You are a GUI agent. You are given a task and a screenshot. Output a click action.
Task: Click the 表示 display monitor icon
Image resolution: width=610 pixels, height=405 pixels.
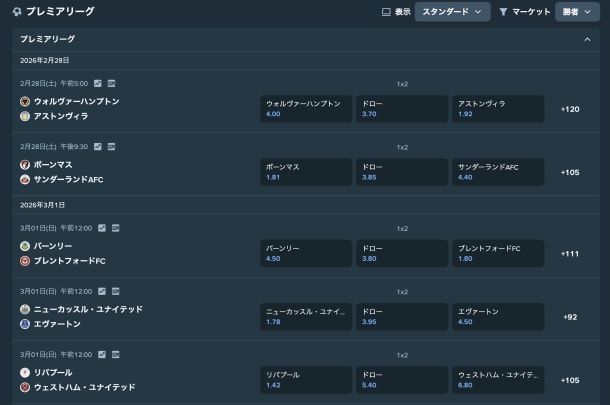click(386, 12)
